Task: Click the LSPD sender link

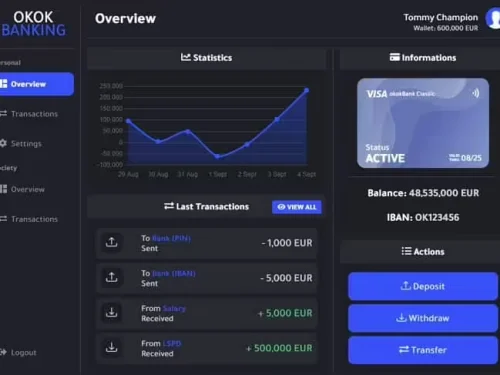Action: [x=172, y=344]
